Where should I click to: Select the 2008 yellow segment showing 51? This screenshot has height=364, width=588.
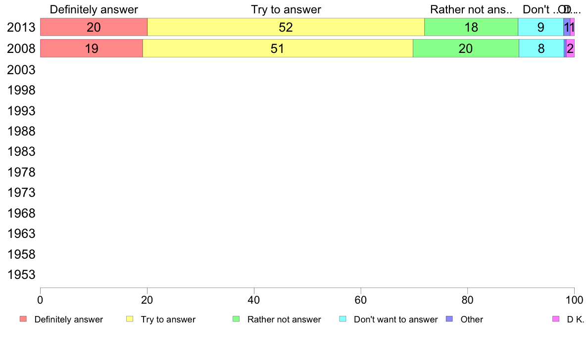coord(278,48)
